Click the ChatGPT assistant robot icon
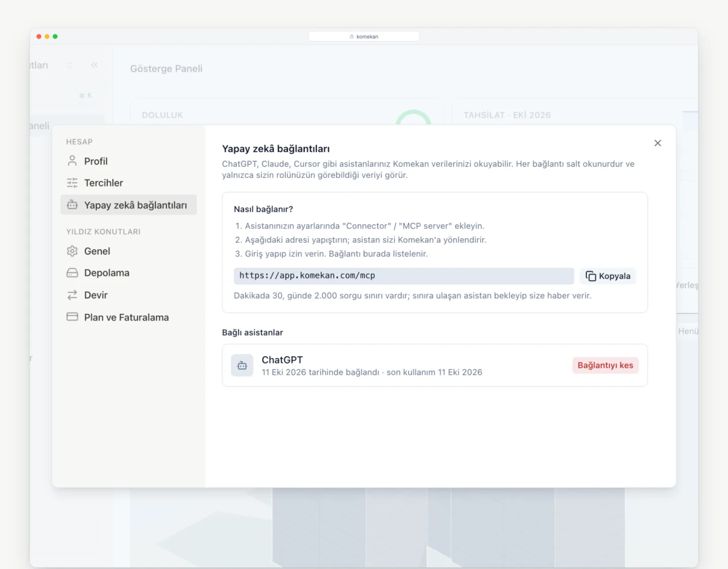This screenshot has width=728, height=569. pyautogui.click(x=242, y=365)
